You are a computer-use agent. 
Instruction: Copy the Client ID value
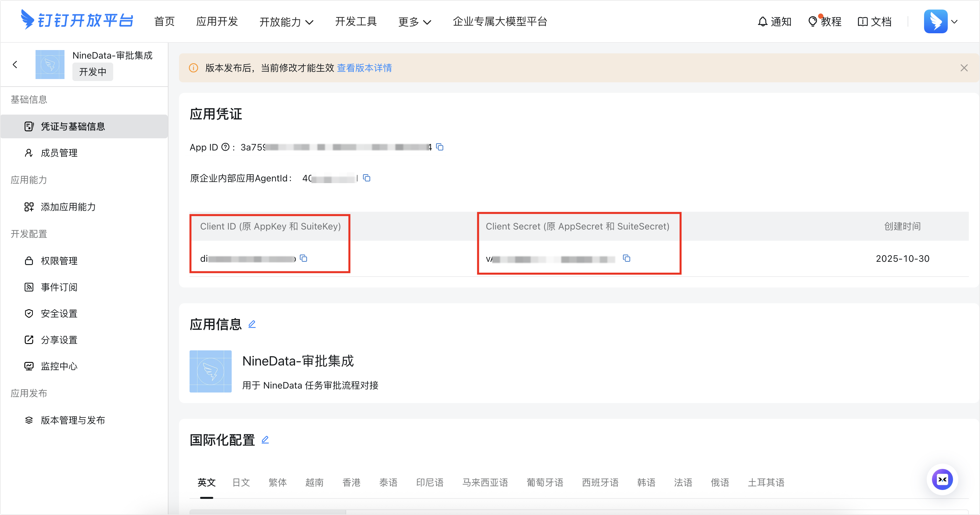[x=304, y=258]
